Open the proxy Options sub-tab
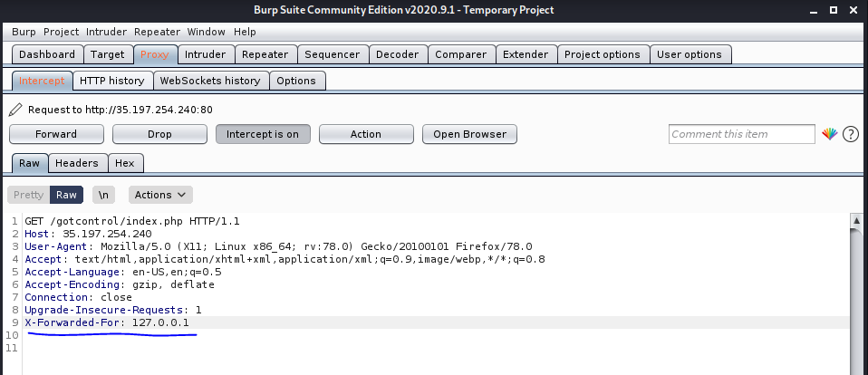 pos(296,81)
